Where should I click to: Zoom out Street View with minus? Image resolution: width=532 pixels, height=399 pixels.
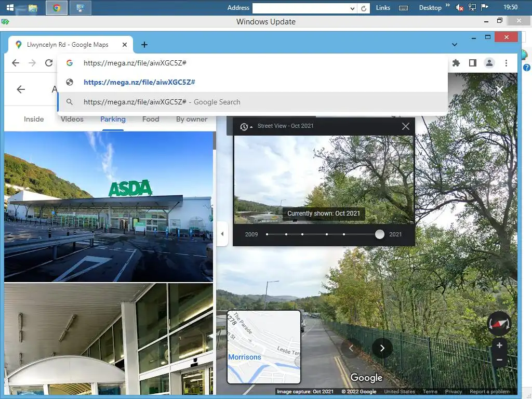499,360
